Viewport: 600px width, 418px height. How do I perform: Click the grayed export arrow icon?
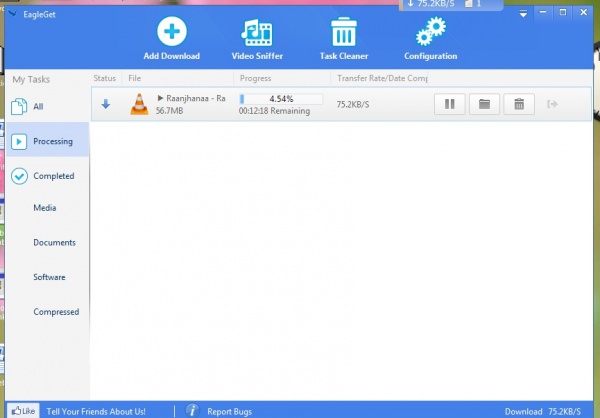point(552,104)
